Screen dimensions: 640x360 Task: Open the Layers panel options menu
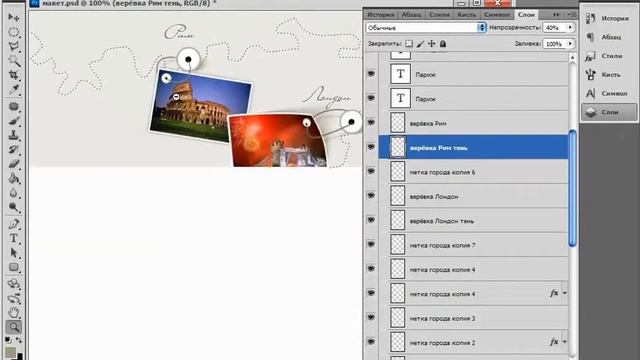point(571,14)
